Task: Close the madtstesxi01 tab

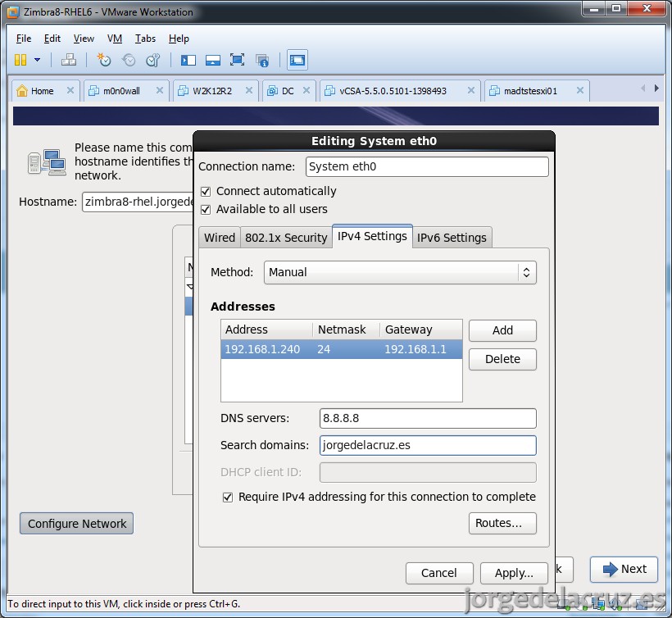Action: 580,90
